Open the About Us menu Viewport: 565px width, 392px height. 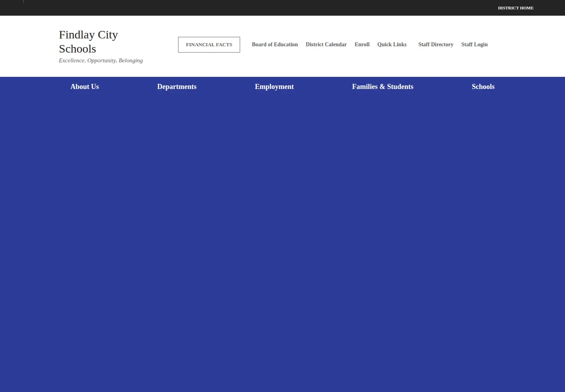point(85,87)
